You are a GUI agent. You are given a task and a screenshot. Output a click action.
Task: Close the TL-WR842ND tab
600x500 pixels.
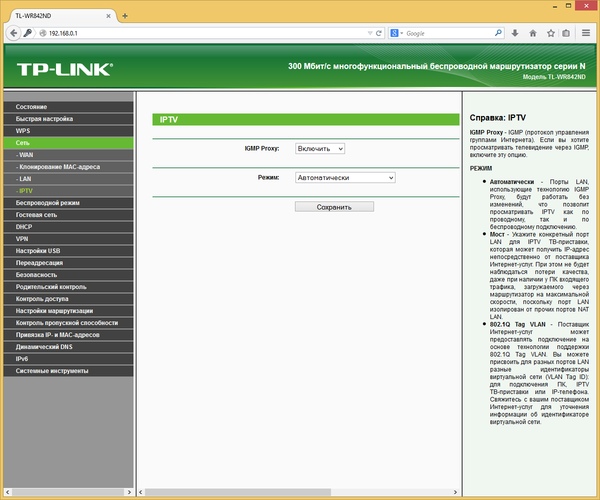pyautogui.click(x=108, y=16)
